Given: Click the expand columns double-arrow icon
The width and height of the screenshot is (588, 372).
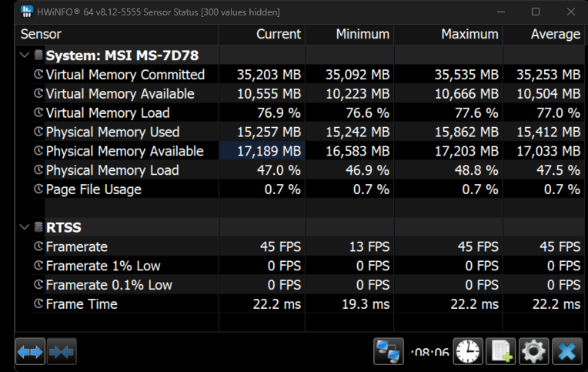Looking at the screenshot, I should coord(30,351).
